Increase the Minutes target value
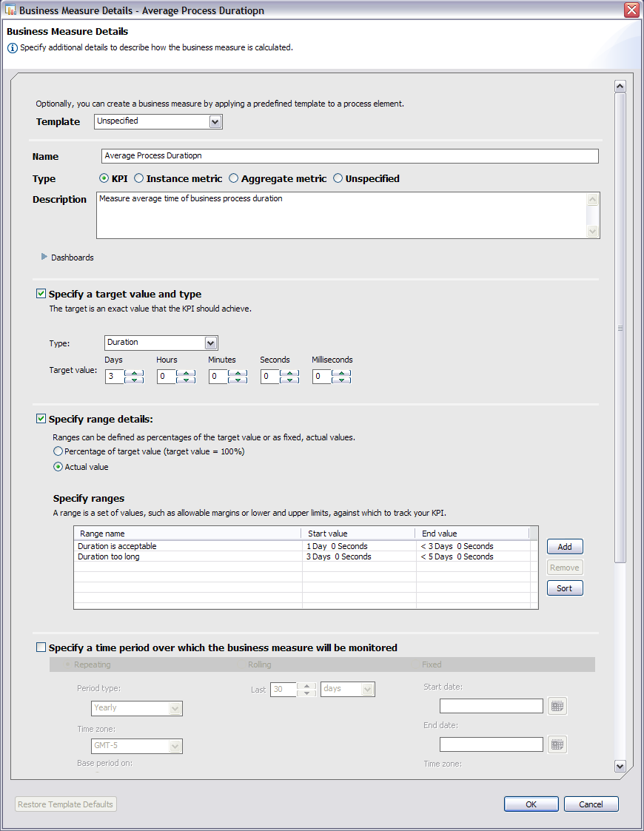 pos(238,373)
